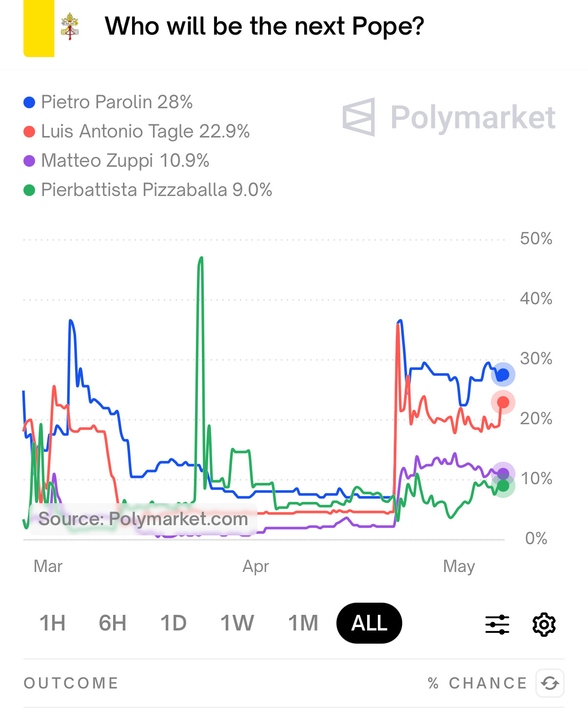This screenshot has height=708, width=588.
Task: Click the Polymarket logo watermark
Action: (x=449, y=118)
